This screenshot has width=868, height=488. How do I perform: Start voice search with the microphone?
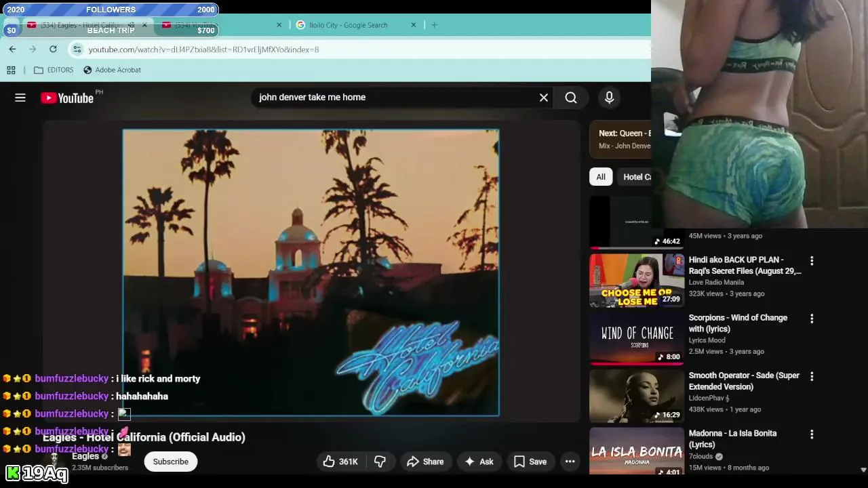[609, 98]
